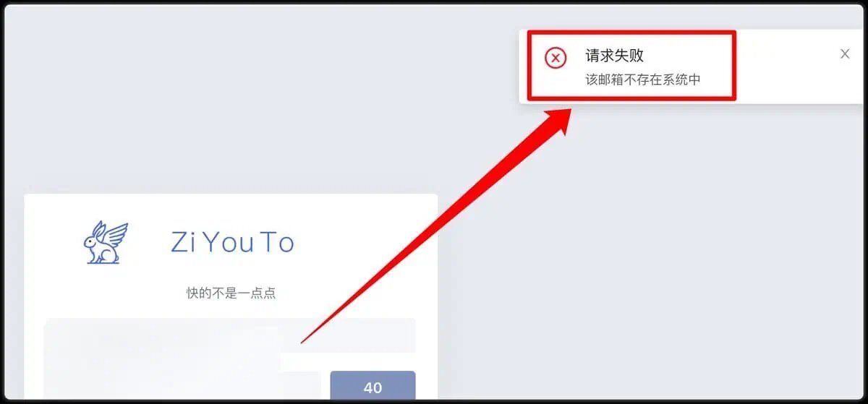
Task: Click the winged rabbit logo
Action: point(106,242)
